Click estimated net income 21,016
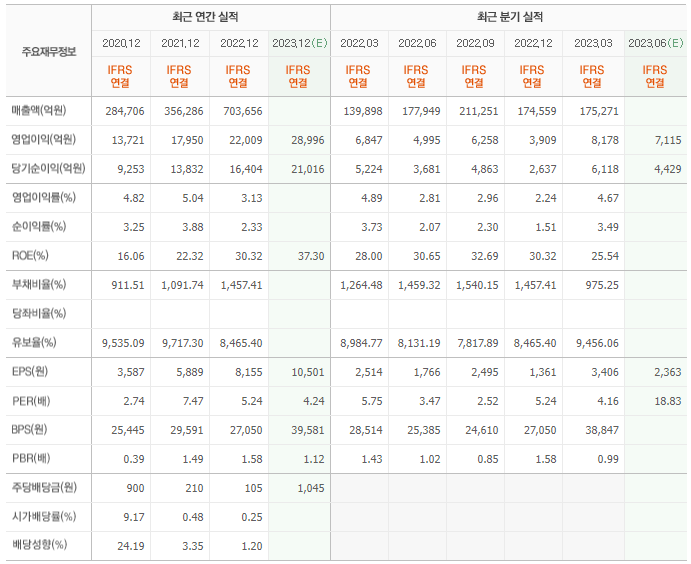The width and height of the screenshot is (691, 564). [308, 170]
